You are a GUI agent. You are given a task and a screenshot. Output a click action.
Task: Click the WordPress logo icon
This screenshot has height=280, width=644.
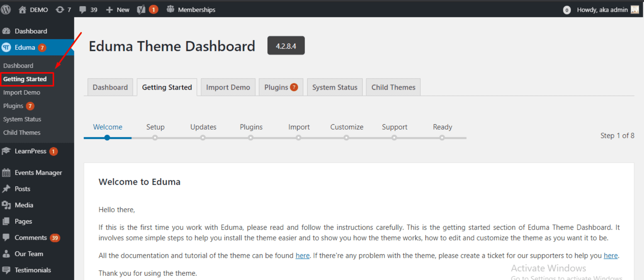(6, 10)
